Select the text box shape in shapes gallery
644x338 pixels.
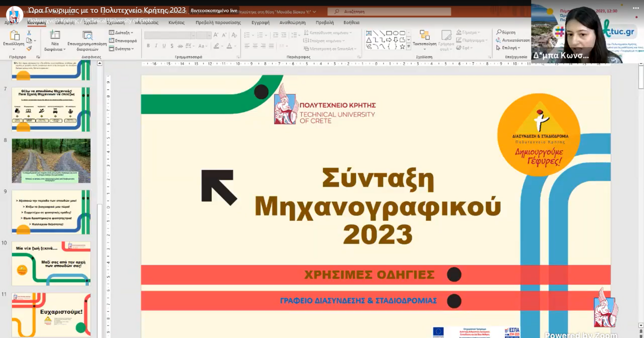(x=369, y=33)
